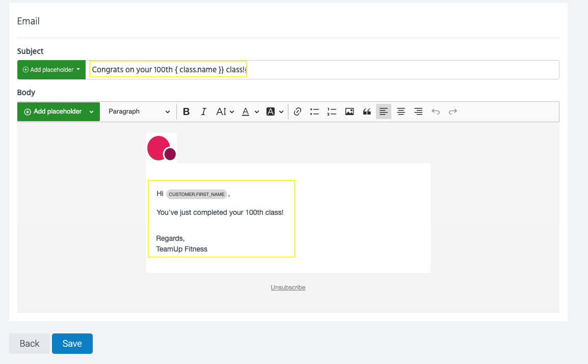Align text to the right
This screenshot has width=588, height=364.
(418, 111)
